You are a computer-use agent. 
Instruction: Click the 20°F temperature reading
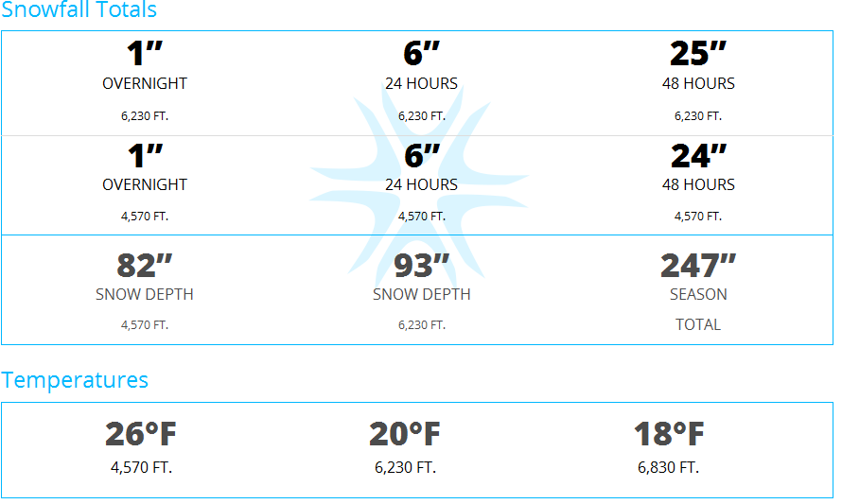405,434
